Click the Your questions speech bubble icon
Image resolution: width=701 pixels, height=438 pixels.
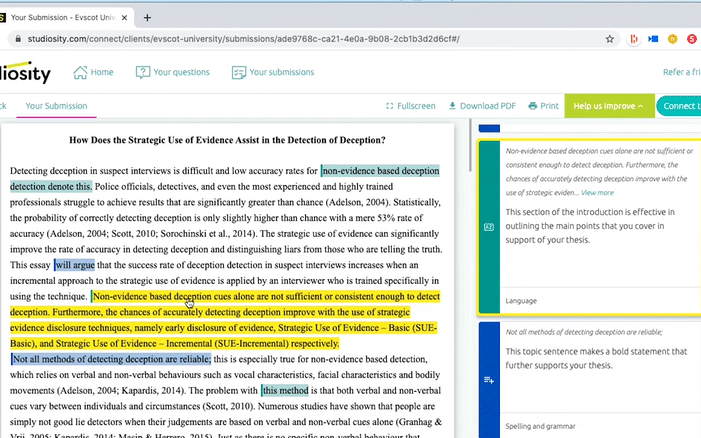click(x=143, y=72)
